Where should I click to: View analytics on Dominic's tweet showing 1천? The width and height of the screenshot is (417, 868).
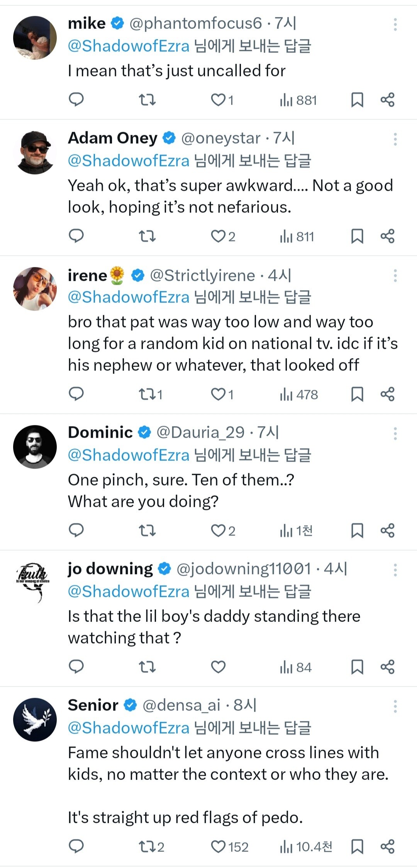[x=296, y=530]
